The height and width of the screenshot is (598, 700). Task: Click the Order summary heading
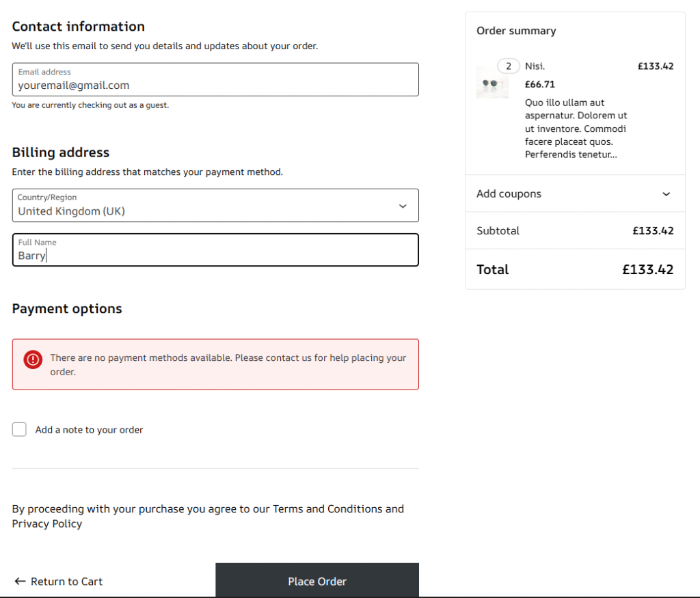point(516,31)
